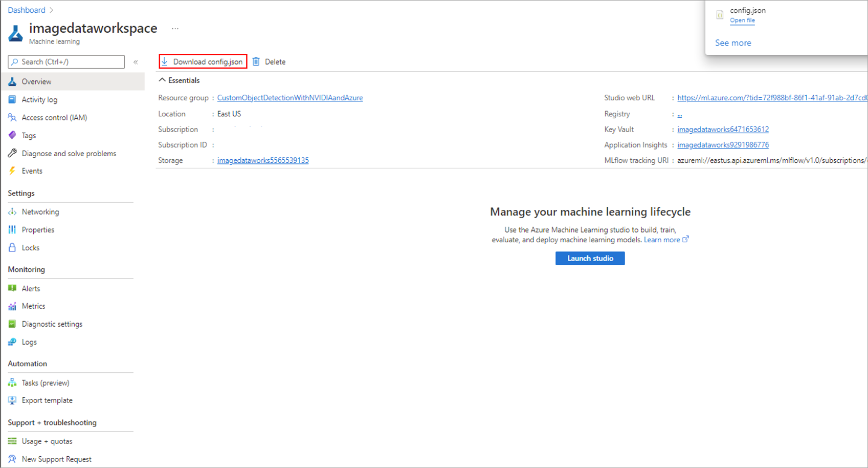Viewport: 868px width, 468px height.
Task: Click the East US location value
Action: 229,114
